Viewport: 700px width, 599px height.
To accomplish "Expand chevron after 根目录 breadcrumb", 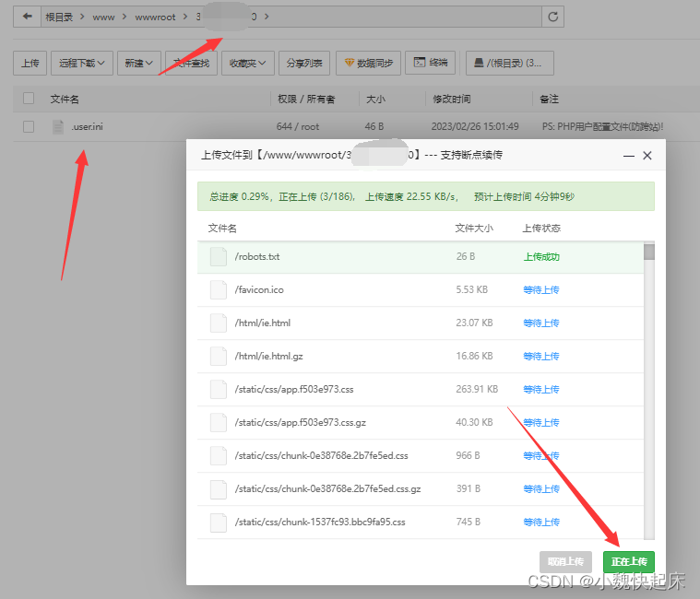I will tap(82, 17).
